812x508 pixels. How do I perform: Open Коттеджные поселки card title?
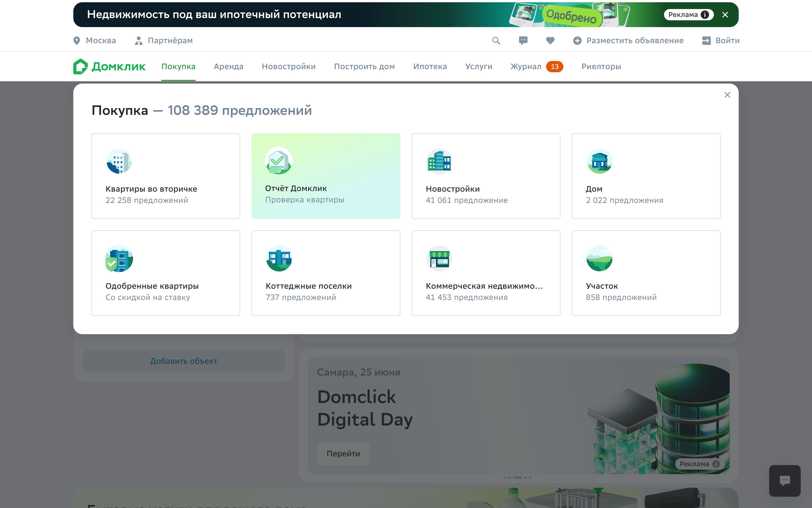coord(309,286)
